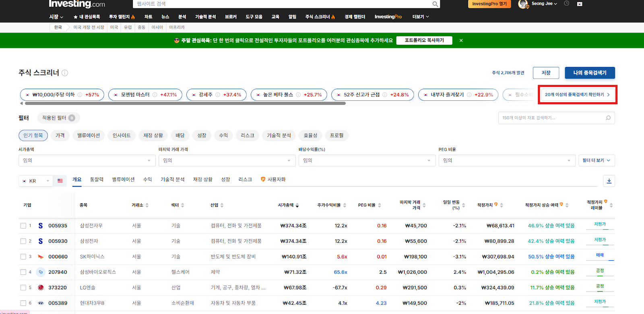Click the preset chips horizontal scrollbar

pos(185,104)
